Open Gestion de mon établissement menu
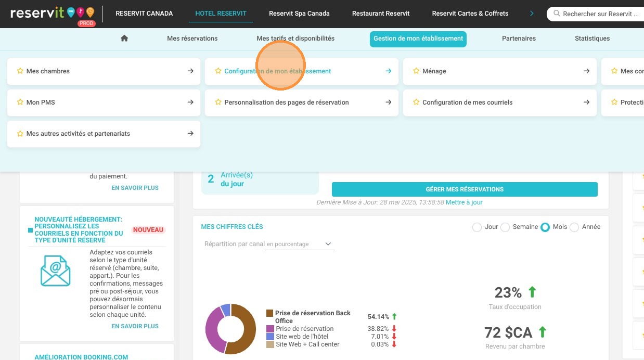 click(x=418, y=39)
